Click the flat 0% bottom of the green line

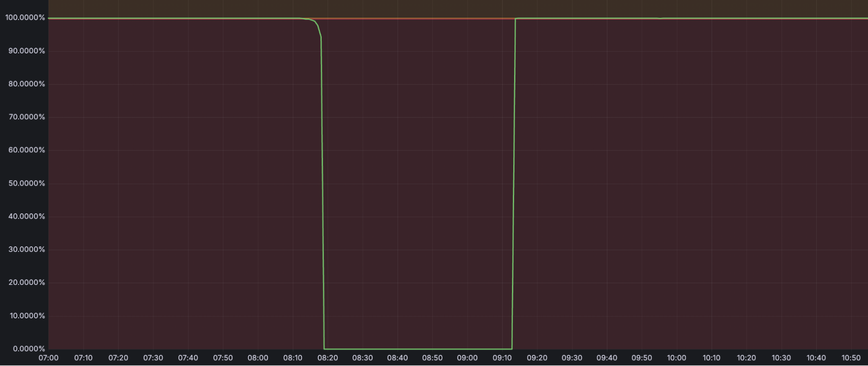pos(418,349)
